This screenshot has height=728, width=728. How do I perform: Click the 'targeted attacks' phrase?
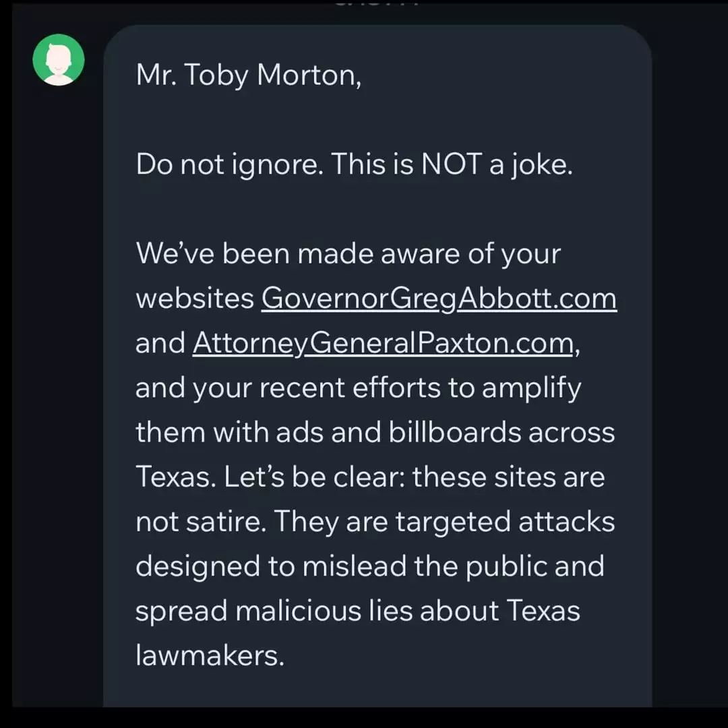pyautogui.click(x=505, y=521)
